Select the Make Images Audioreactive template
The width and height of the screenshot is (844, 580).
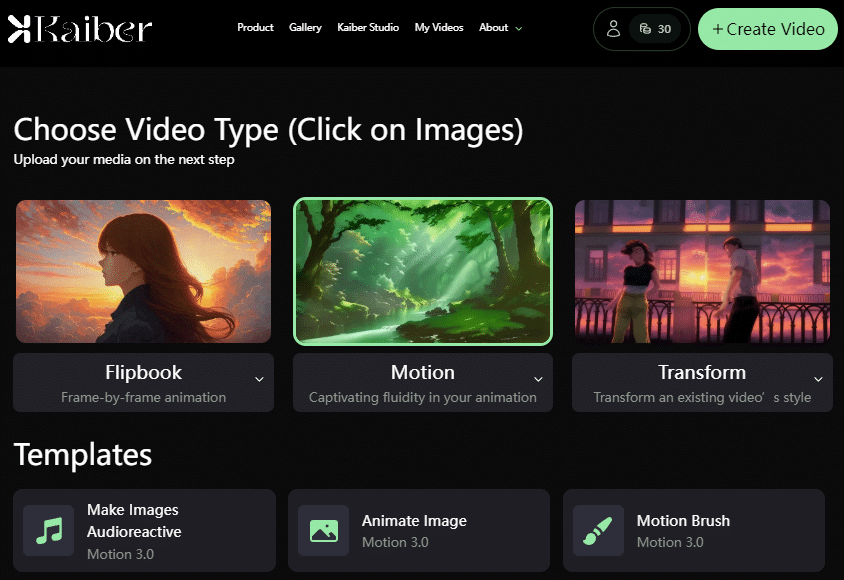click(x=133, y=520)
